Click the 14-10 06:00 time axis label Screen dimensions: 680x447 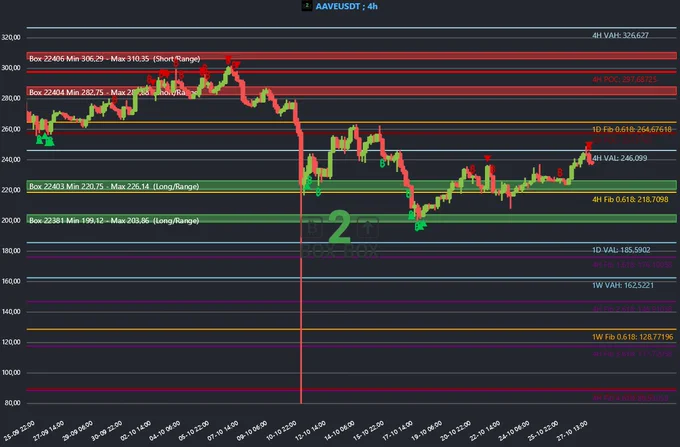(x=338, y=431)
